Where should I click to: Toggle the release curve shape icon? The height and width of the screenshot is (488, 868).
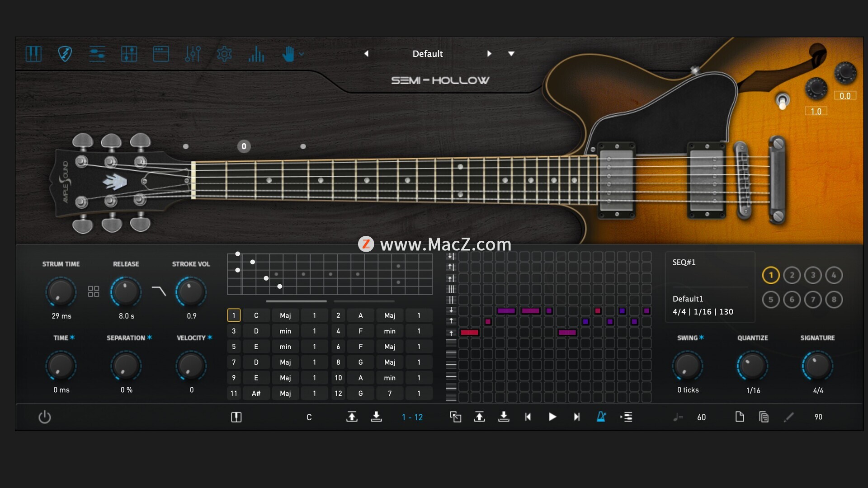[159, 291]
